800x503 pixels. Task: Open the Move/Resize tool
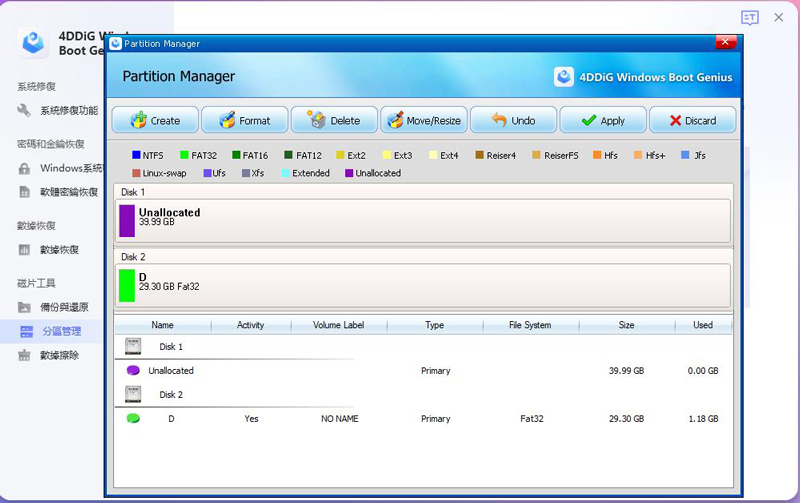[x=423, y=120]
